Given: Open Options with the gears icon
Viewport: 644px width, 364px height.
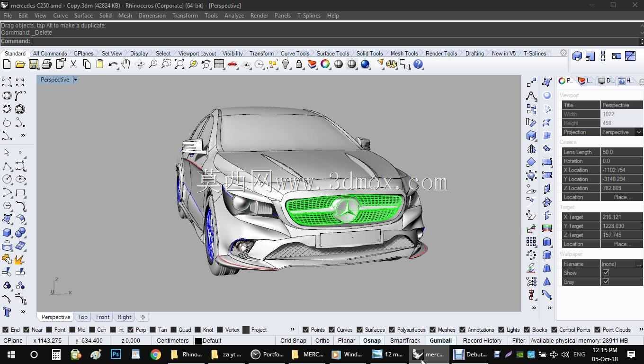Looking at the screenshot, I should [392, 64].
